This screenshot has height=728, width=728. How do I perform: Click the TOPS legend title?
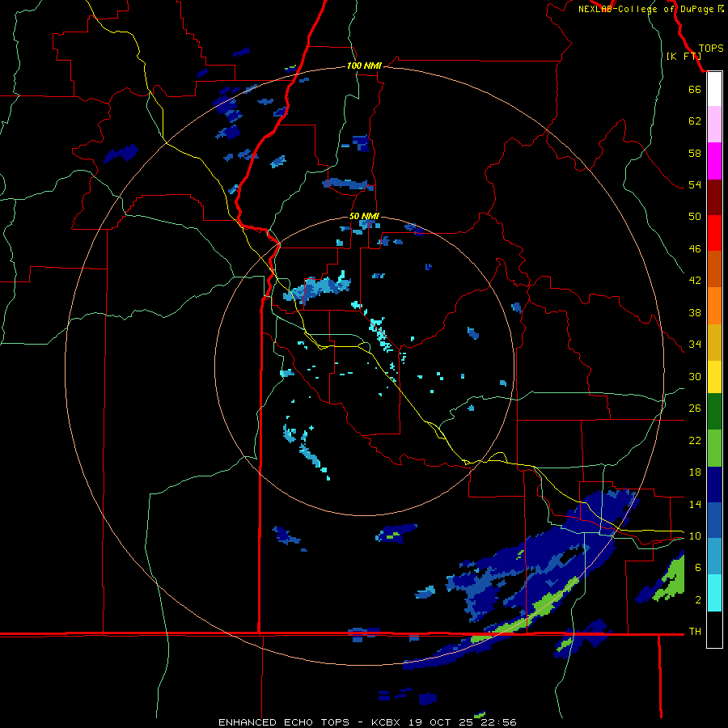click(x=711, y=49)
